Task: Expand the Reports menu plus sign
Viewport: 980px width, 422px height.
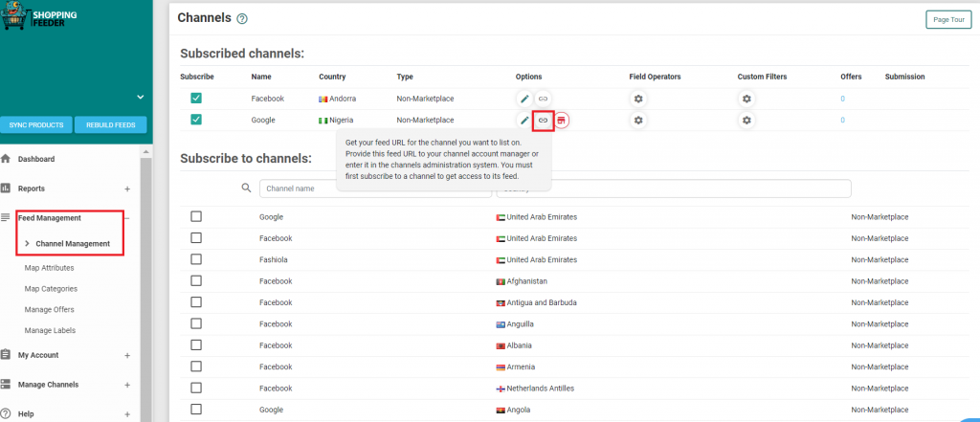Action: click(x=127, y=189)
